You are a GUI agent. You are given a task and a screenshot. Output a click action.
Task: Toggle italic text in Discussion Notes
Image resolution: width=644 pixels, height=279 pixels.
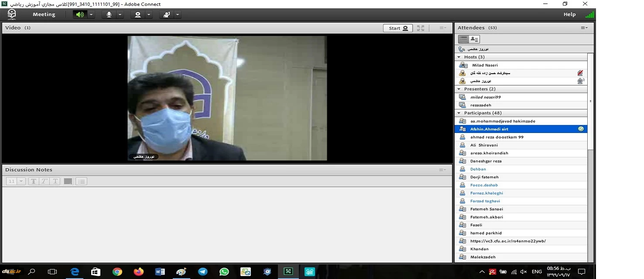pyautogui.click(x=44, y=181)
